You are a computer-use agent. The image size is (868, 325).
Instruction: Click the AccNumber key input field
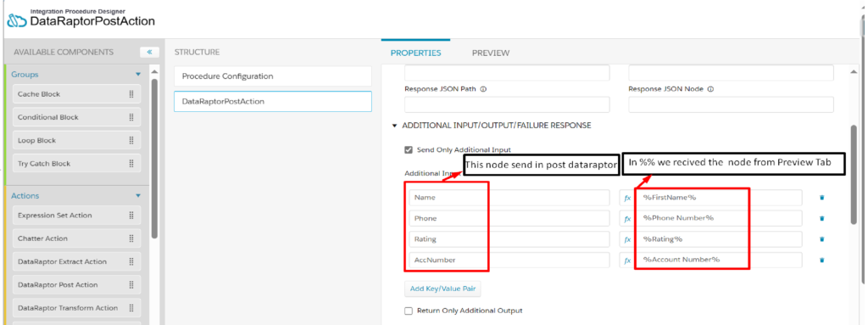(509, 261)
